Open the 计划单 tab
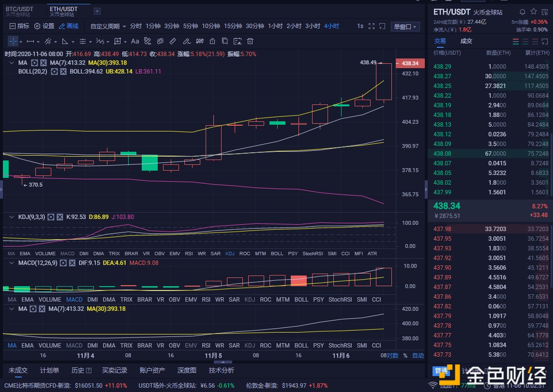The height and width of the screenshot is (392, 553). point(49,370)
